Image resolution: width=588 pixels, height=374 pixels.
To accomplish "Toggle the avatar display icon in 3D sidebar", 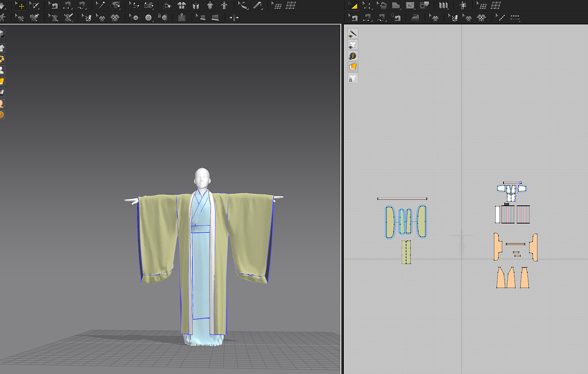I will tap(2, 70).
